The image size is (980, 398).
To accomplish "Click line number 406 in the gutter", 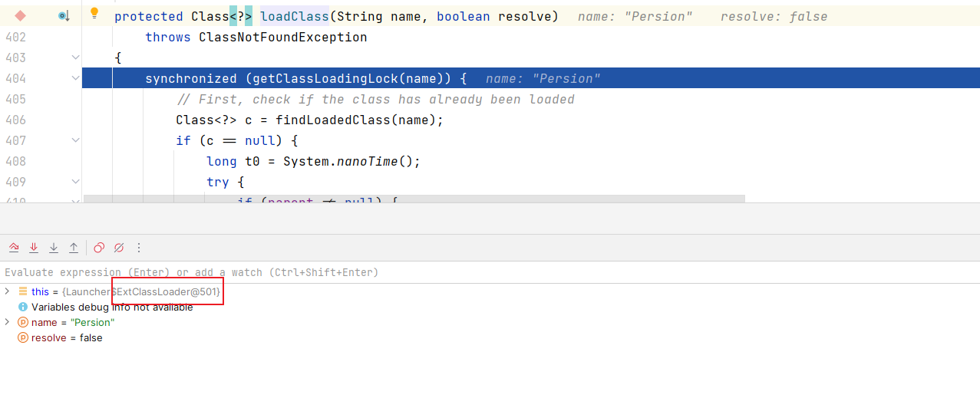I will 15,120.
